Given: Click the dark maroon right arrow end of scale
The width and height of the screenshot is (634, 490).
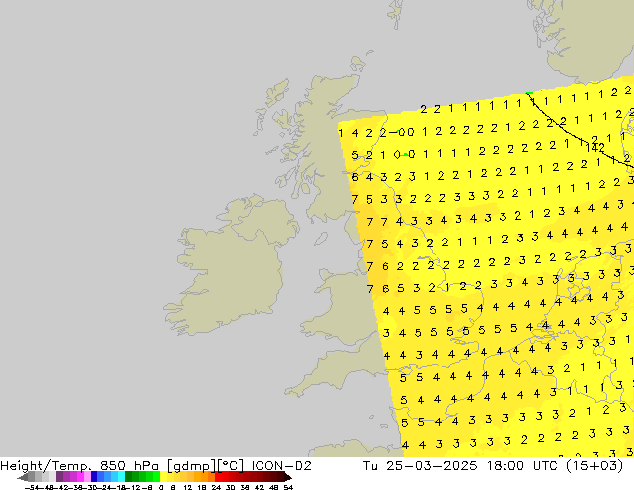Looking at the screenshot, I should pos(287,477).
